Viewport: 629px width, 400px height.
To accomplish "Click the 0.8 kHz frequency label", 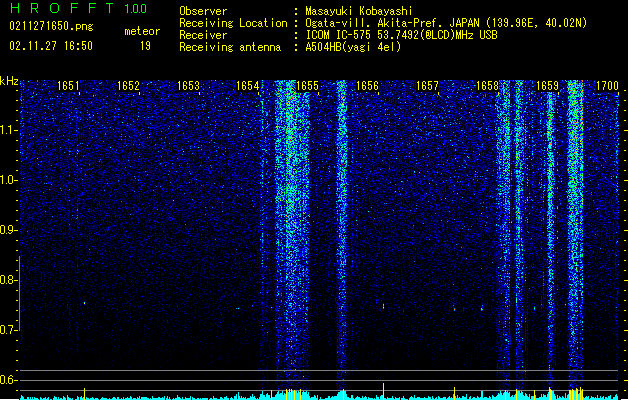I will pyautogui.click(x=9, y=280).
